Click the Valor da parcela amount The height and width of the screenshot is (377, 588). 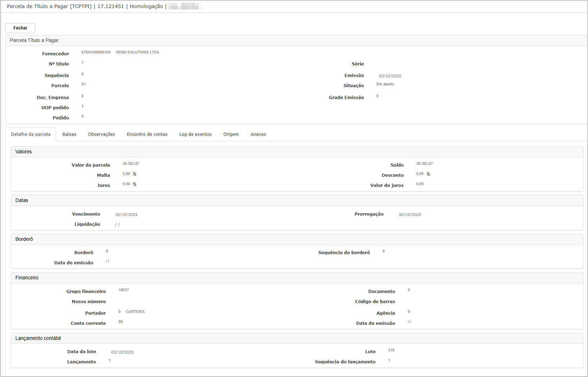pyautogui.click(x=131, y=164)
